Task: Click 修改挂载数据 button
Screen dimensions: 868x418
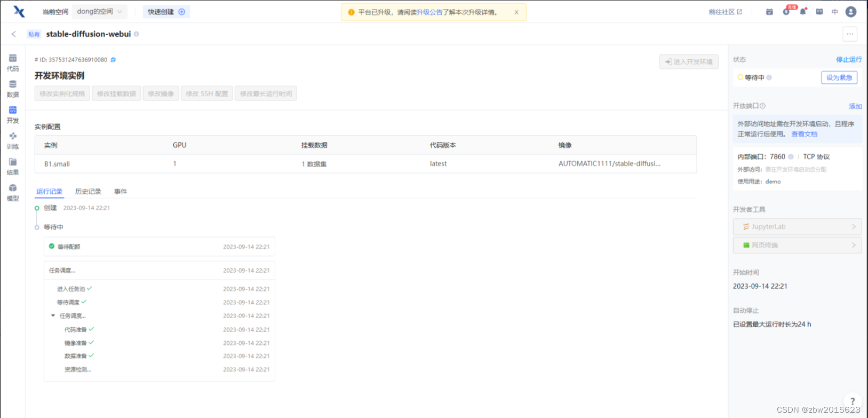Action: [116, 93]
